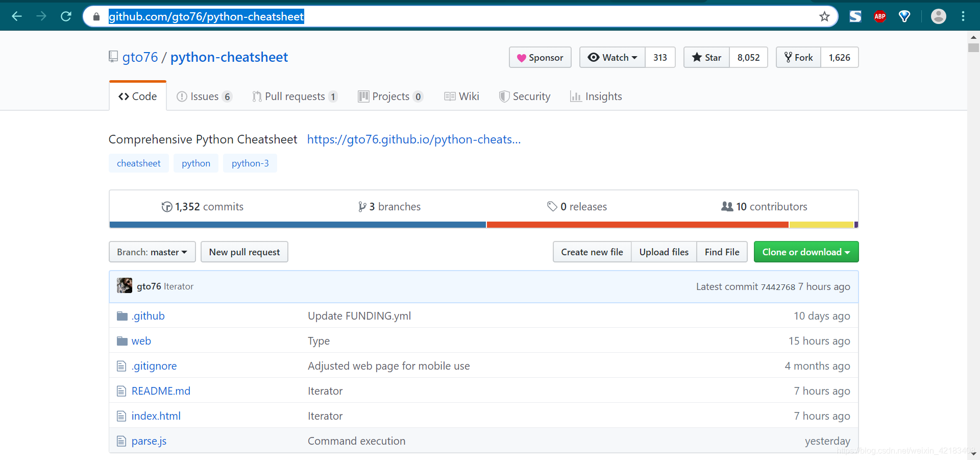Click the yellow language bar segment

pyautogui.click(x=821, y=225)
